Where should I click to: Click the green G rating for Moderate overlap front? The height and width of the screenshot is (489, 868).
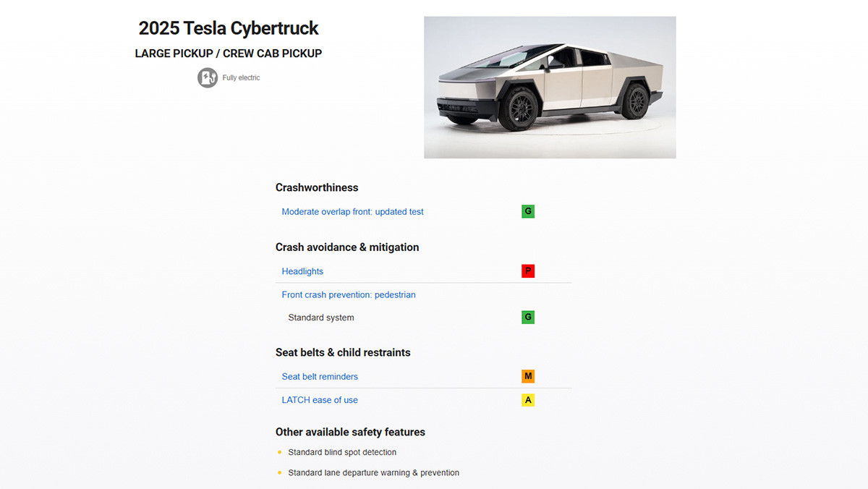(528, 211)
